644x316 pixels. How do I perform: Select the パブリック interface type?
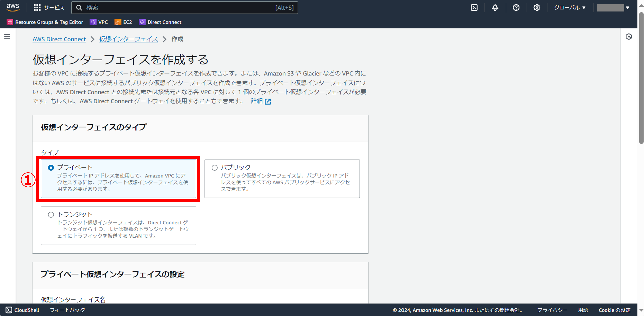[x=215, y=168]
